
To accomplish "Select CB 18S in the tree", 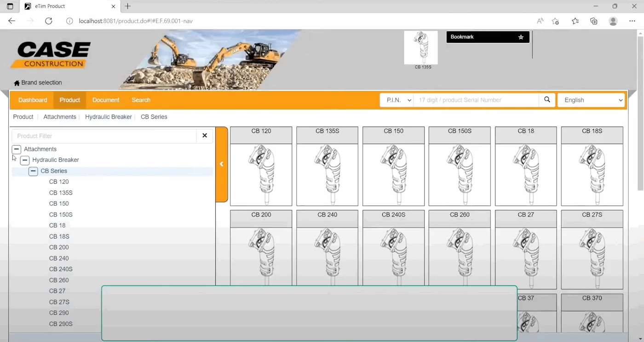I will pyautogui.click(x=59, y=237).
